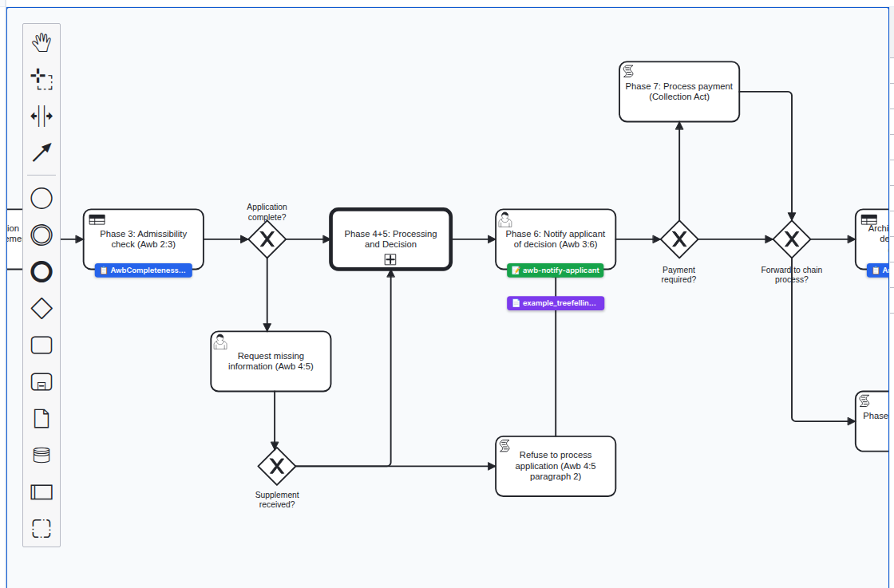The image size is (894, 588).
Task: Select the Space tool
Action: (x=42, y=116)
